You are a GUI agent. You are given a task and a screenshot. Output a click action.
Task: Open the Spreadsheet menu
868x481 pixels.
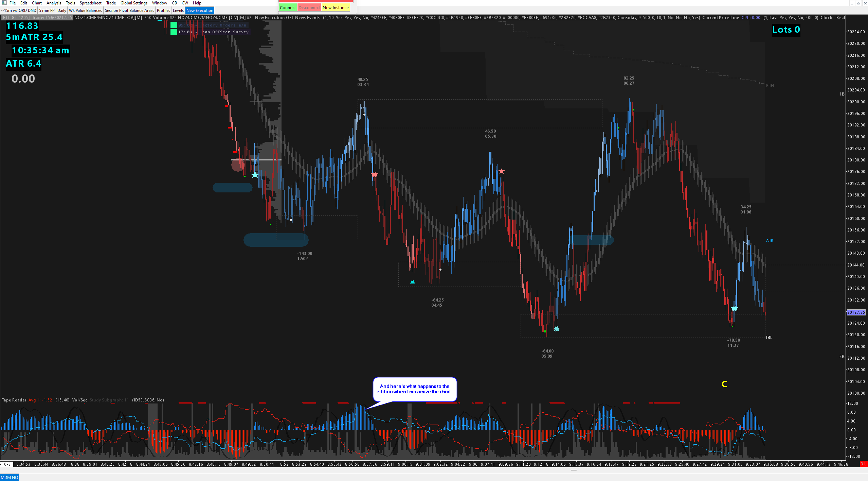(x=90, y=3)
